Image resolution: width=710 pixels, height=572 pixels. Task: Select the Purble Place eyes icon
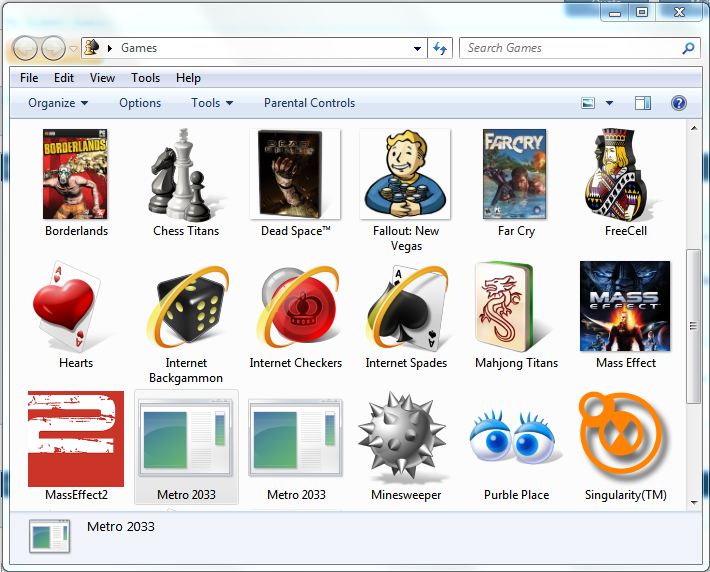click(513, 437)
